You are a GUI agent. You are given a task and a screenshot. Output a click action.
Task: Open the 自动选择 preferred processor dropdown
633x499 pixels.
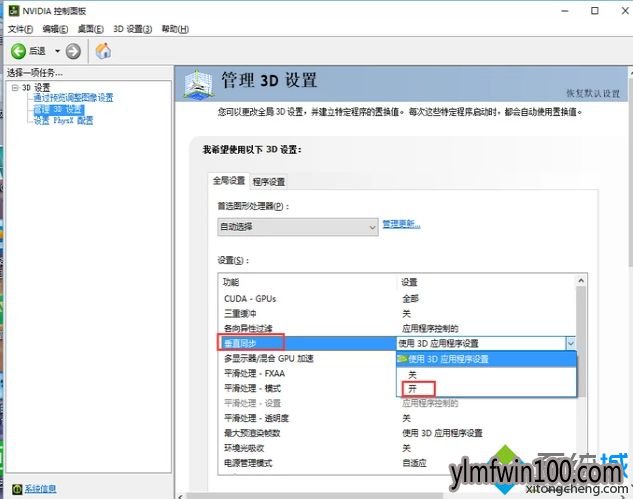[x=298, y=227]
